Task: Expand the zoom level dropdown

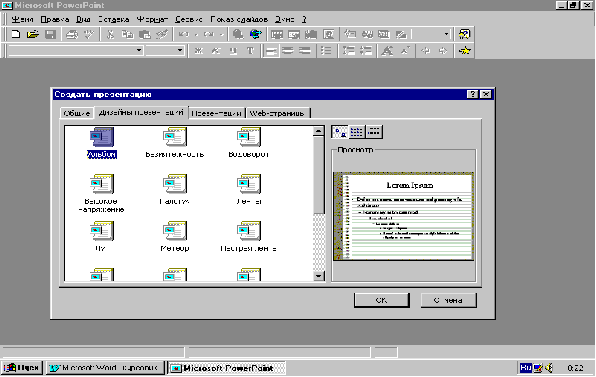Action: [446, 34]
